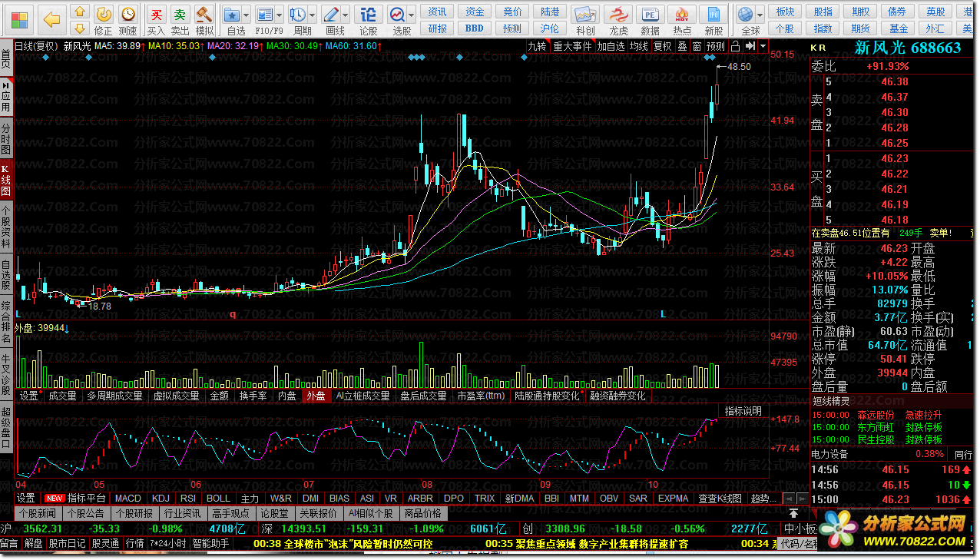Open the 龙虎 dragon-tiger list icon

[x=617, y=20]
